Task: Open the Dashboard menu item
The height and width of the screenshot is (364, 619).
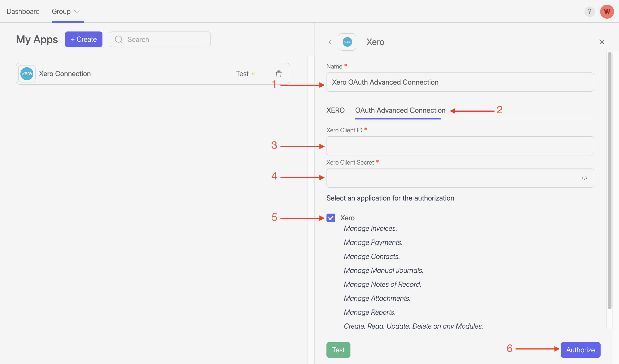Action: point(23,11)
